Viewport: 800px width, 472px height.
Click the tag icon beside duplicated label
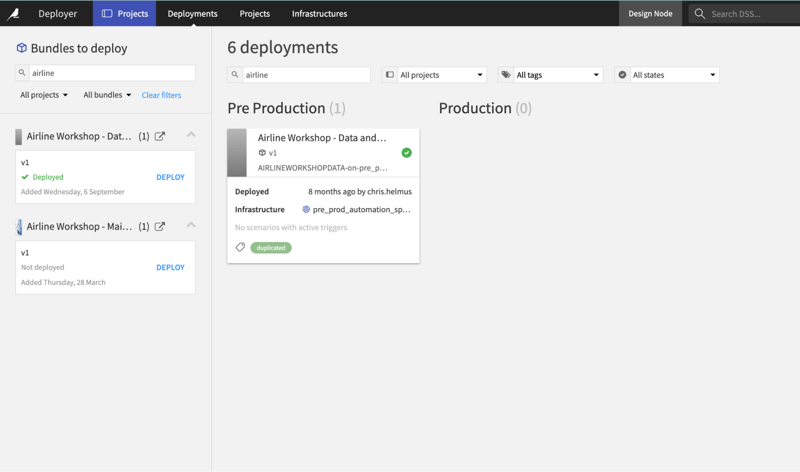coord(240,247)
